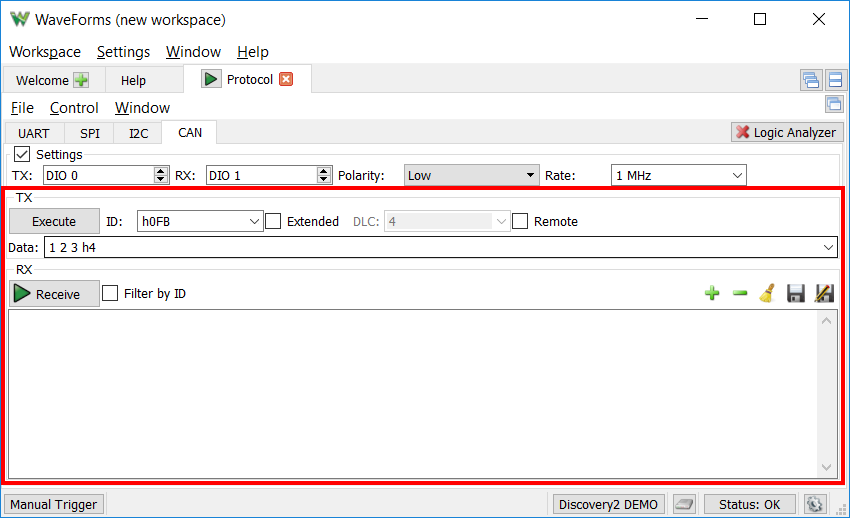Open the Protocol File menu
850x518 pixels.
point(22,108)
